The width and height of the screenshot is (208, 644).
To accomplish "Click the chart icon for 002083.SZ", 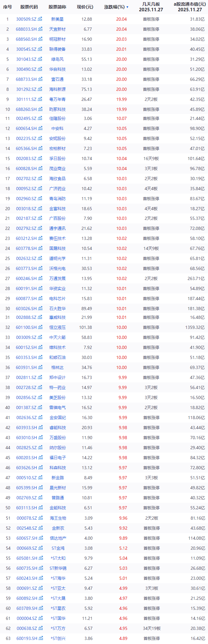I will pyautogui.click(x=40, y=158).
